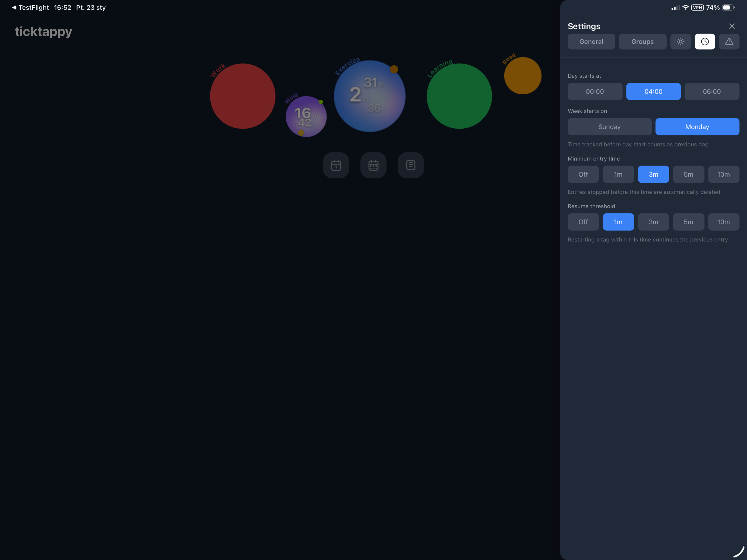
Task: Open the notes list icon
Action: click(411, 165)
